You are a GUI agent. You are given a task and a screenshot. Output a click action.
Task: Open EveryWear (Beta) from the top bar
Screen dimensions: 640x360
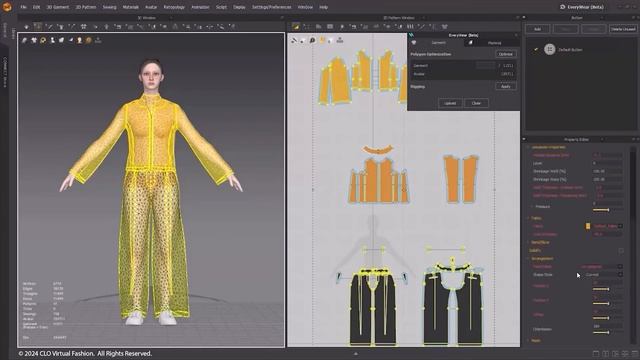click(581, 7)
